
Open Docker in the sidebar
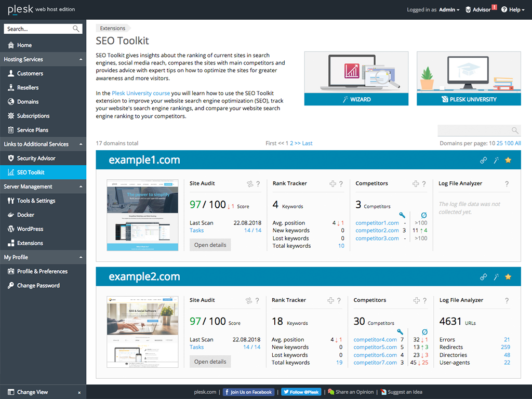25,215
